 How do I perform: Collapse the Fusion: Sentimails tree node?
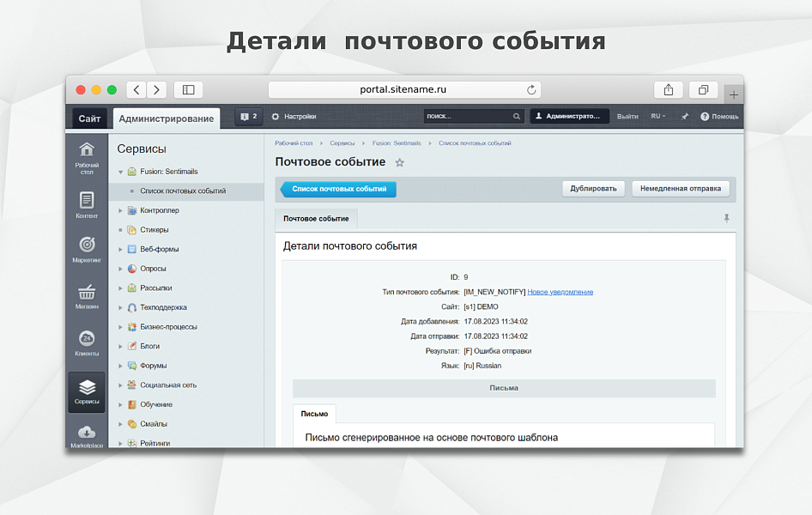(121, 172)
